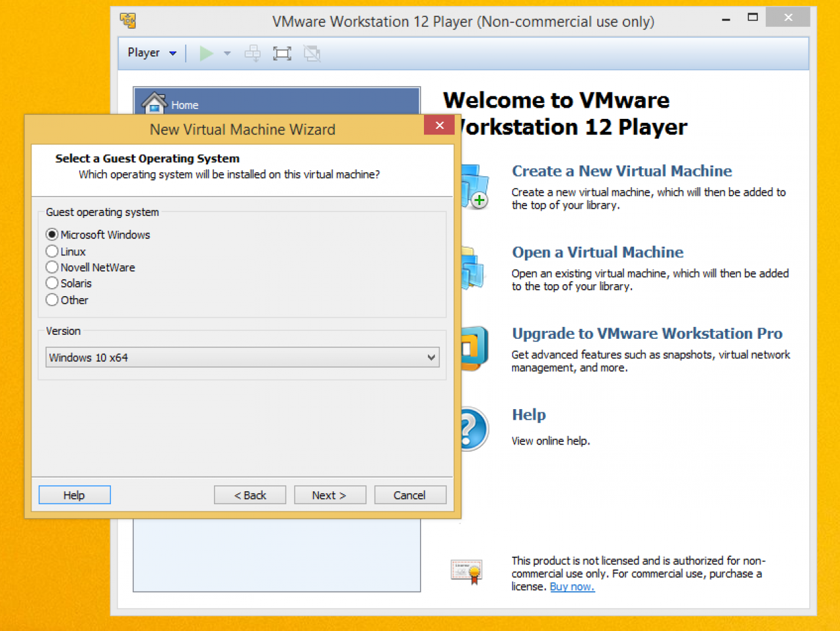Click the 'Welcome to VMware' heading text

(556, 100)
